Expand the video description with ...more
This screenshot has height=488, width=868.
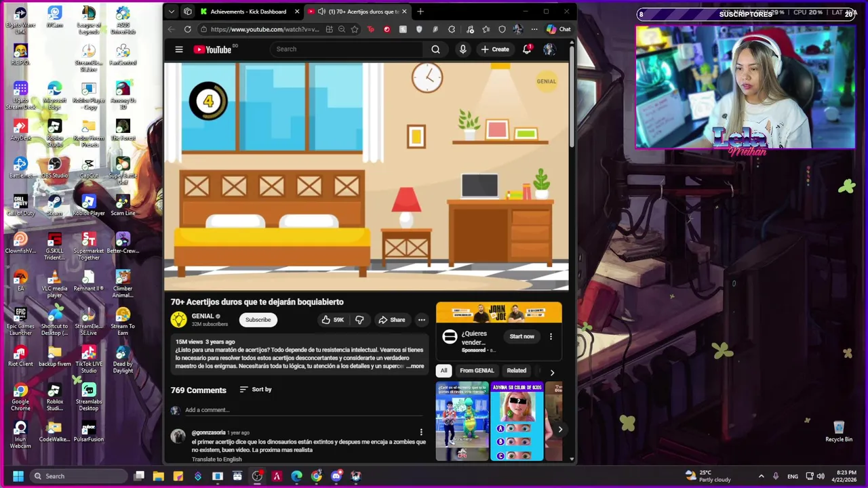[416, 366]
